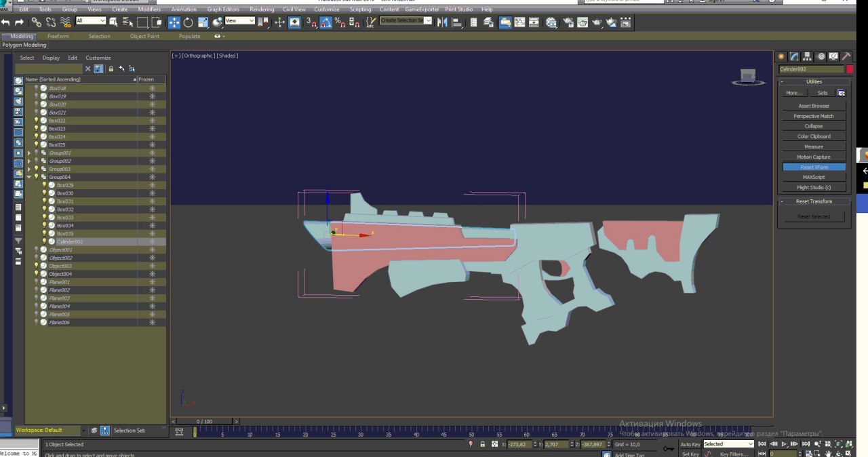This screenshot has height=457, width=868.
Task: Choose the Select Object tool
Action: coord(113,22)
